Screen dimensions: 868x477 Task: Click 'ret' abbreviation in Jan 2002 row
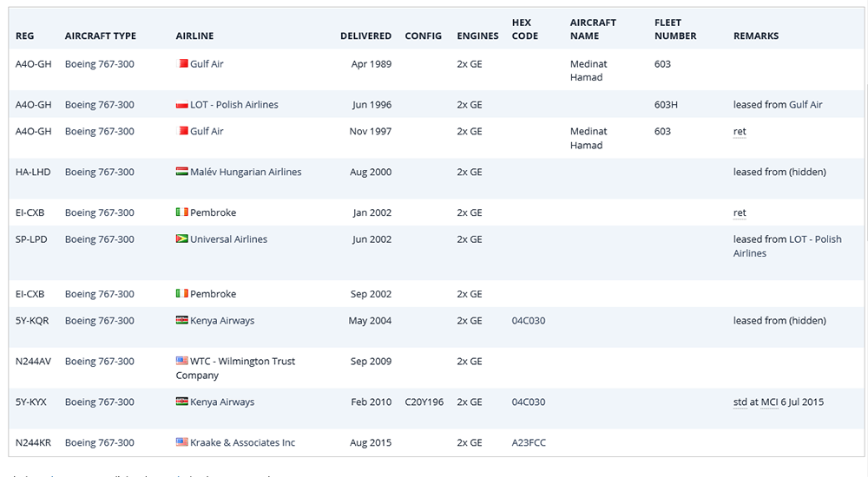coord(740,213)
